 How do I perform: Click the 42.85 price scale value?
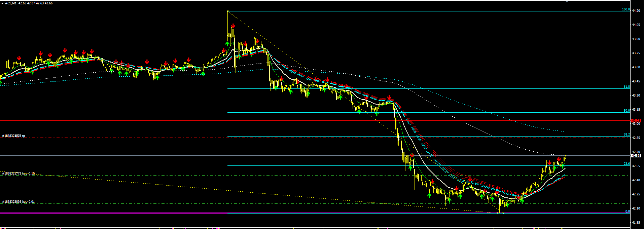tap(636, 138)
